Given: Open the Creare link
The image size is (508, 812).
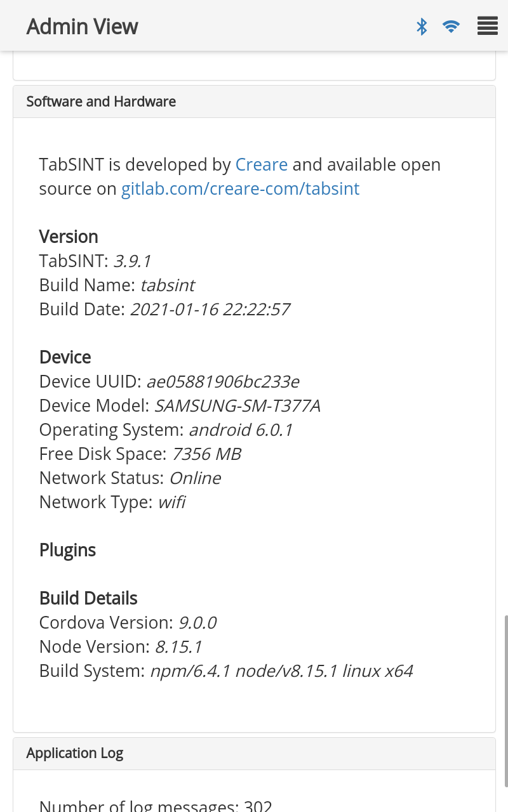Looking at the screenshot, I should pos(262,165).
